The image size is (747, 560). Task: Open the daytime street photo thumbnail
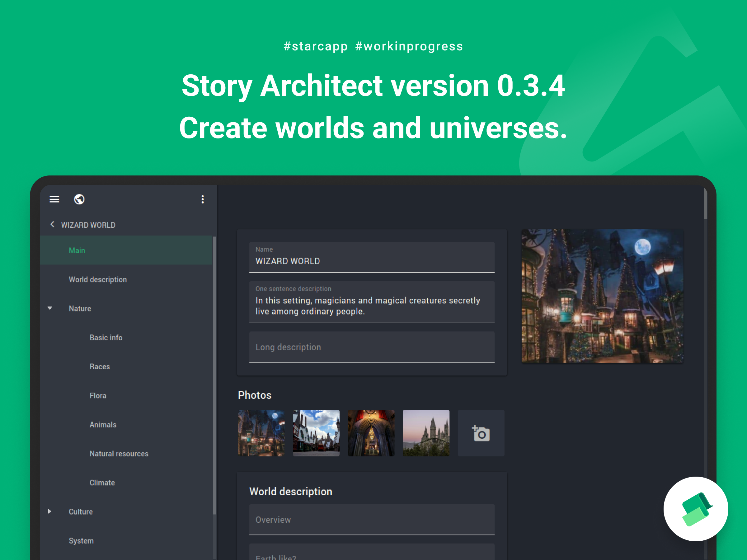pyautogui.click(x=316, y=433)
